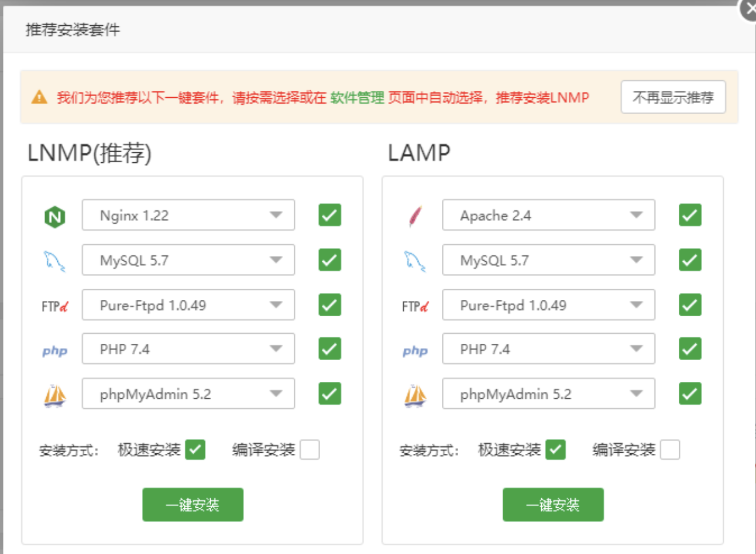Image resolution: width=756 pixels, height=554 pixels.
Task: Click the PHP logo icon in LAMP
Action: 415,351
